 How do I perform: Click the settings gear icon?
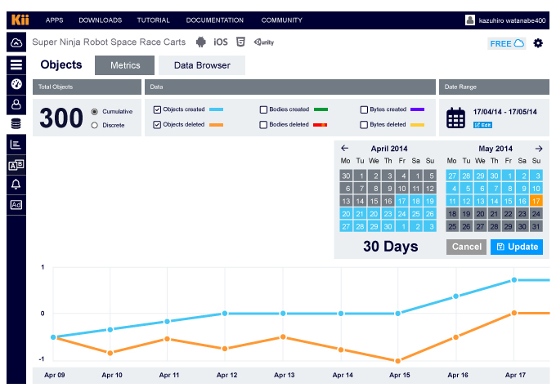pyautogui.click(x=538, y=43)
